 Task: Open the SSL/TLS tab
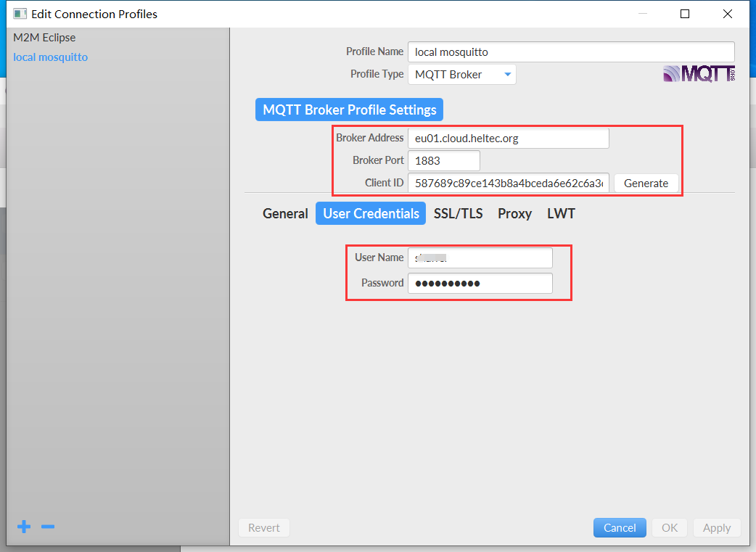point(458,213)
